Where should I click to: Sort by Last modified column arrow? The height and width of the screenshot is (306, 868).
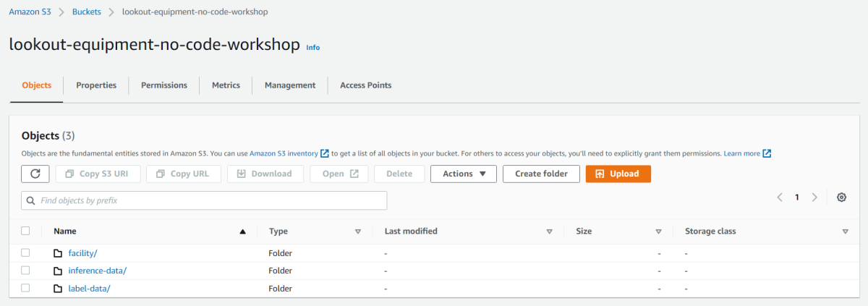[550, 231]
